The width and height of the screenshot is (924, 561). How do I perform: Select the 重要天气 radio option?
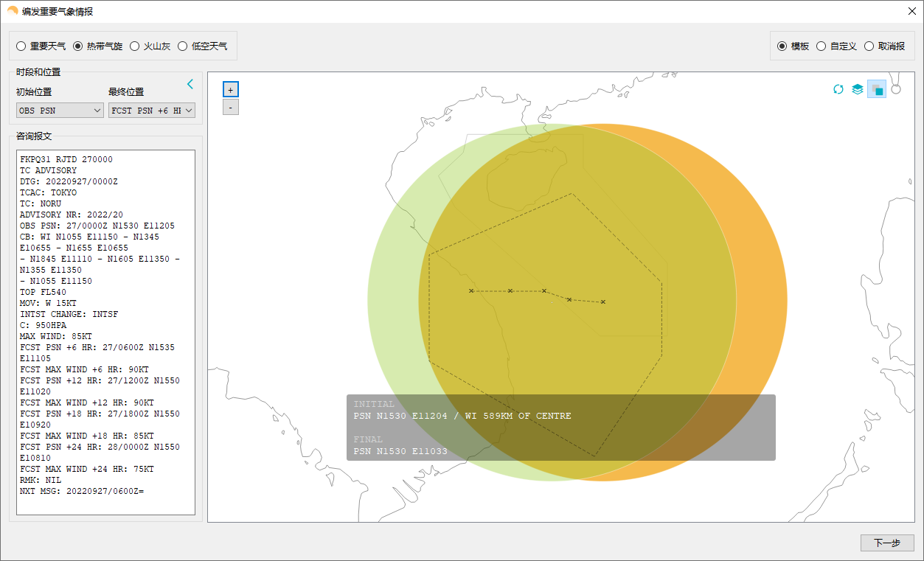coord(41,46)
